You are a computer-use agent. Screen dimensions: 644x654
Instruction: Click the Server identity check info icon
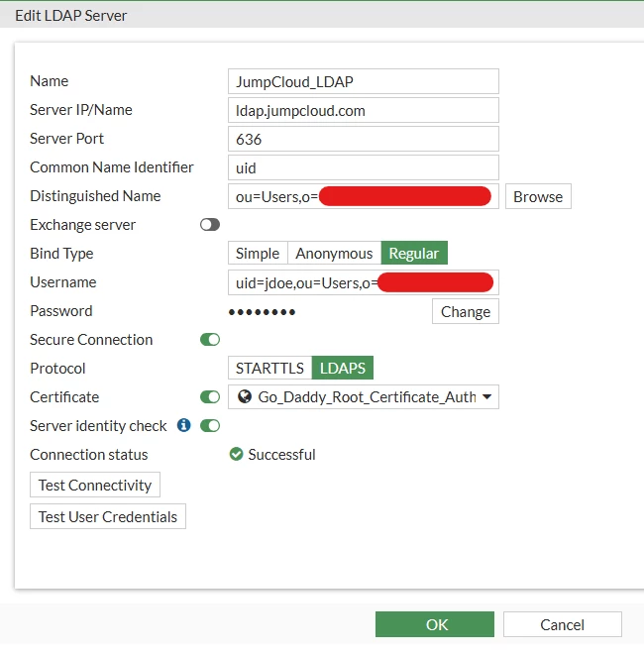183,425
